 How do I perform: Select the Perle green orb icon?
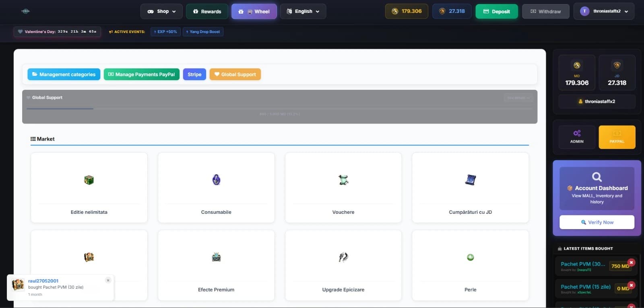tap(470, 257)
